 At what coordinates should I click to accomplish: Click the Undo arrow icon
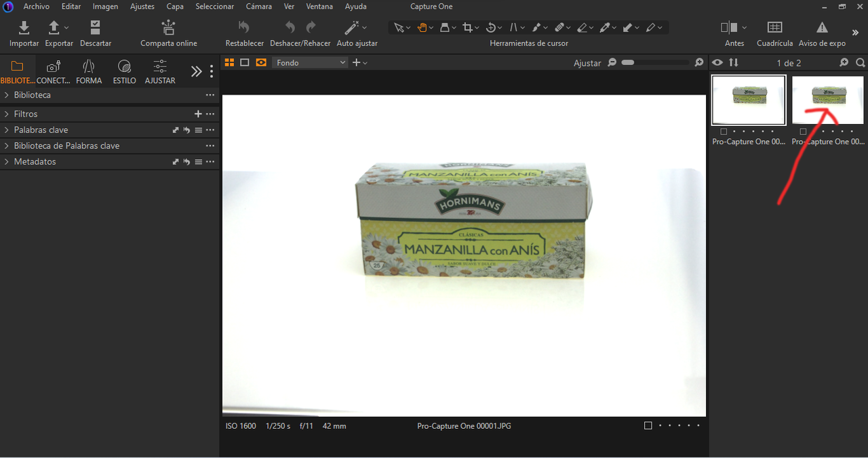[290, 27]
